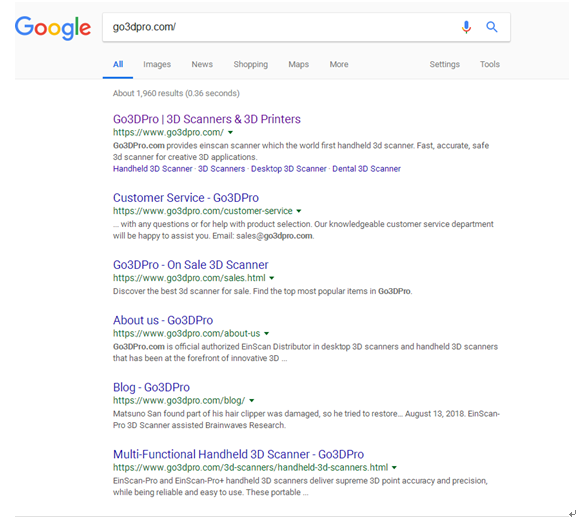Open search Settings menu
Screen dimensions: 579x520
(x=445, y=64)
